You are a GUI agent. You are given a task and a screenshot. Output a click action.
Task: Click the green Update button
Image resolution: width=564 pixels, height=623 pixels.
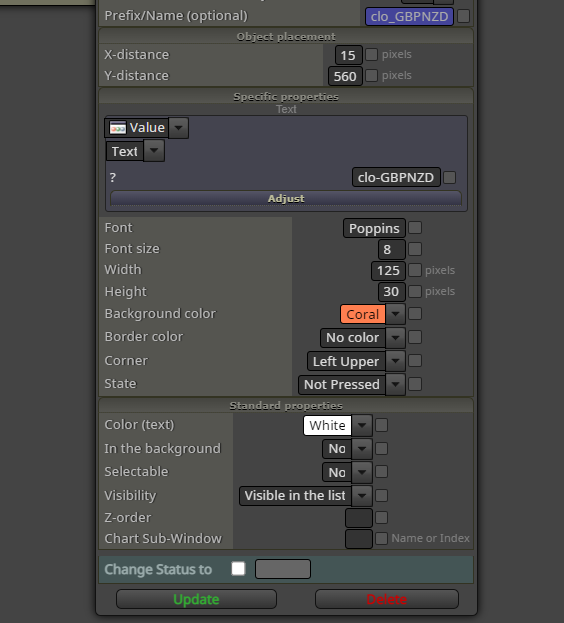click(196, 599)
